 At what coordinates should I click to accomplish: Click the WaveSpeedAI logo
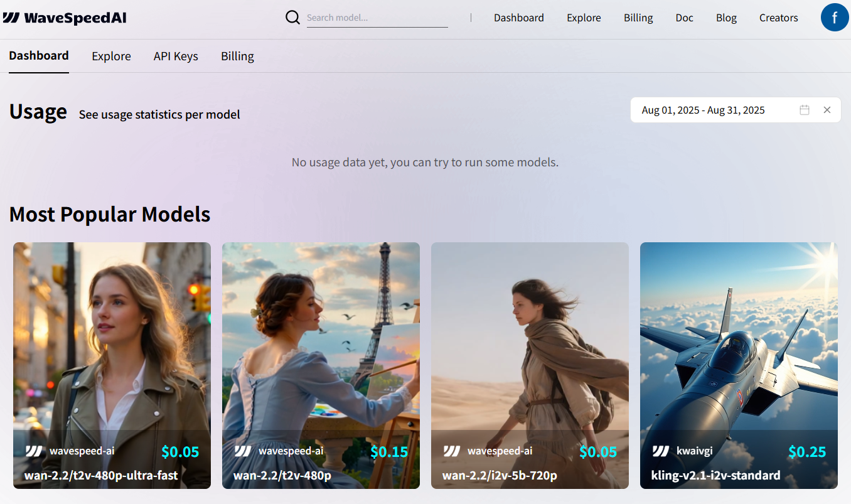click(x=65, y=18)
